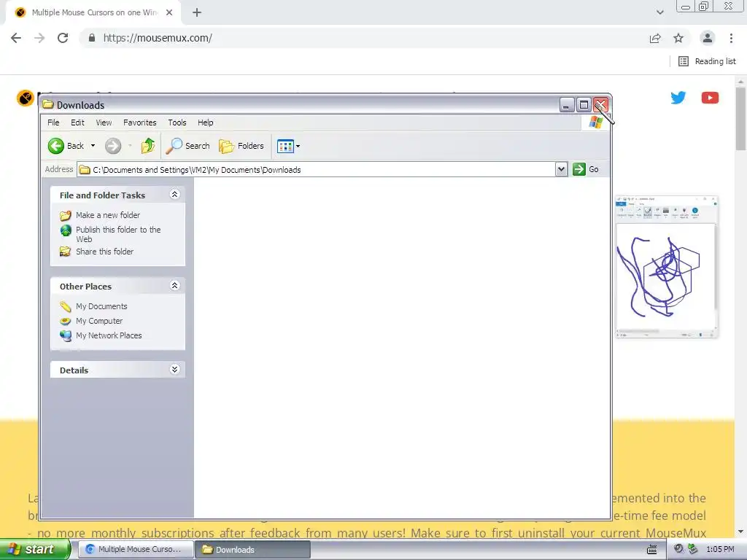Click the keyboard icon in taskbar
Viewport: 747px width, 560px height.
pos(652,550)
